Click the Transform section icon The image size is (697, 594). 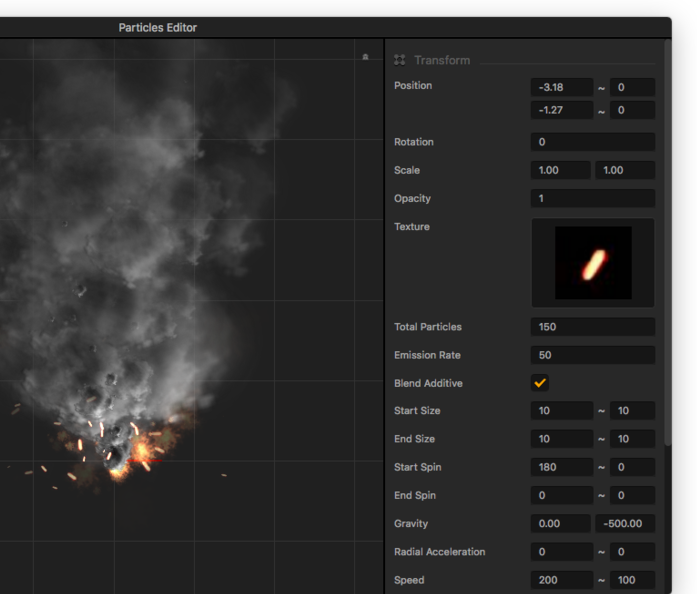pos(400,60)
